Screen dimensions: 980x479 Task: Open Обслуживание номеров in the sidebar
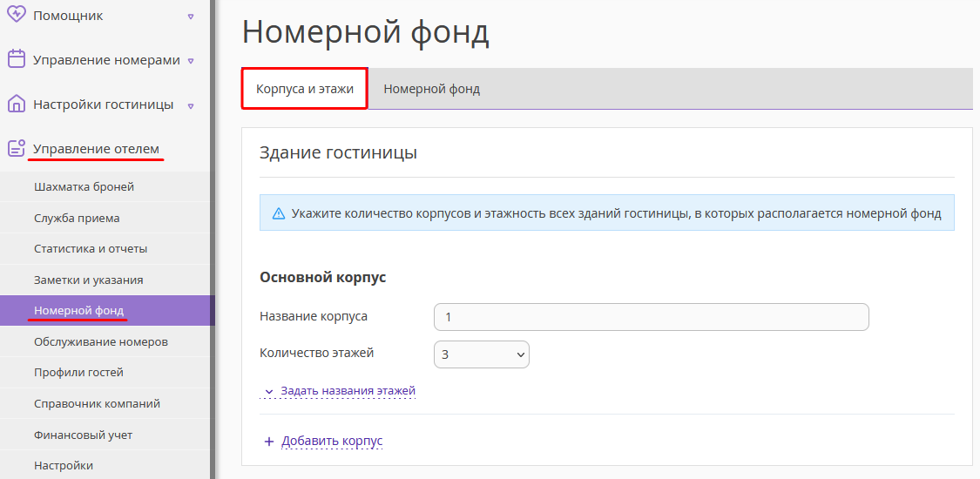click(101, 341)
